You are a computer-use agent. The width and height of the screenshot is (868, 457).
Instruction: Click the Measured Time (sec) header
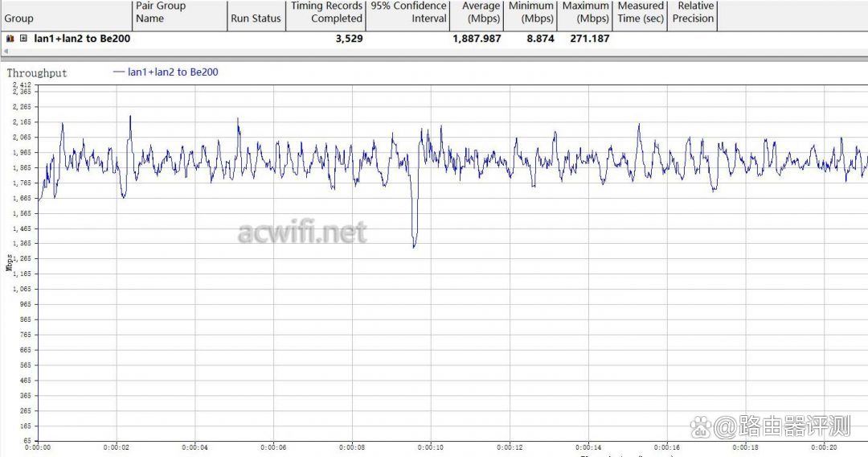[x=641, y=12]
